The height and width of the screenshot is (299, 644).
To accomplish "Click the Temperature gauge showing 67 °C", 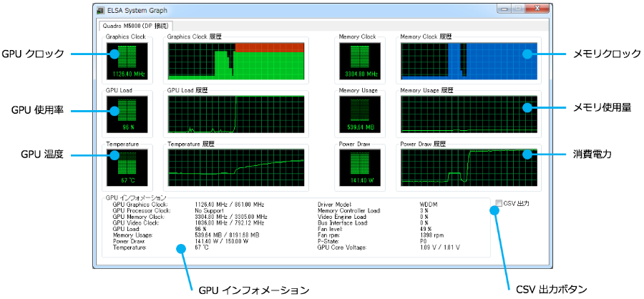I will (127, 168).
